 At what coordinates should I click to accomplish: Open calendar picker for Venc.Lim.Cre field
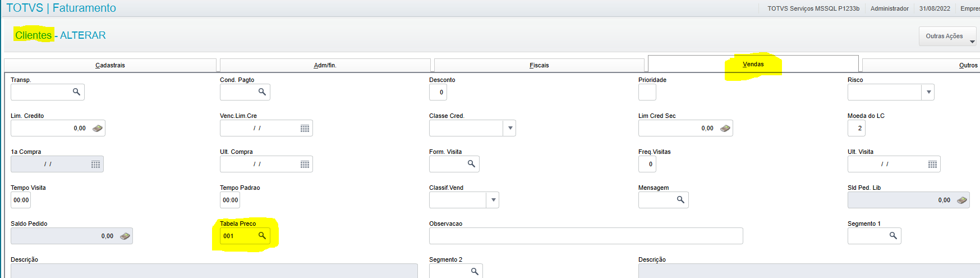pos(305,128)
